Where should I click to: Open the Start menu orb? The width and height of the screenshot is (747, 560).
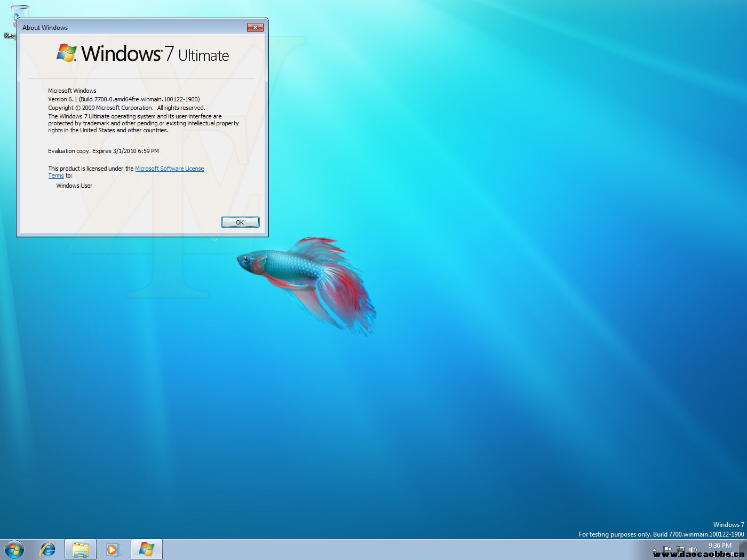click(14, 549)
